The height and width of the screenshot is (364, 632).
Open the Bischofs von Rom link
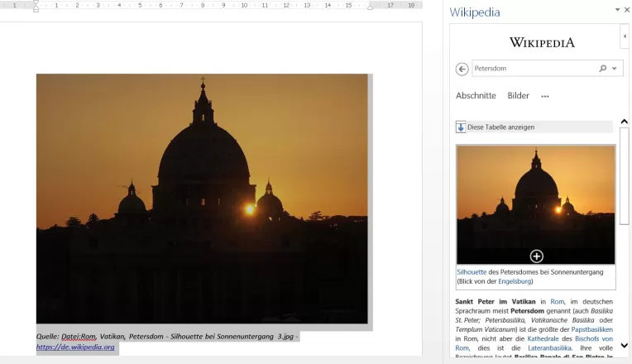pyautogui.click(x=594, y=338)
